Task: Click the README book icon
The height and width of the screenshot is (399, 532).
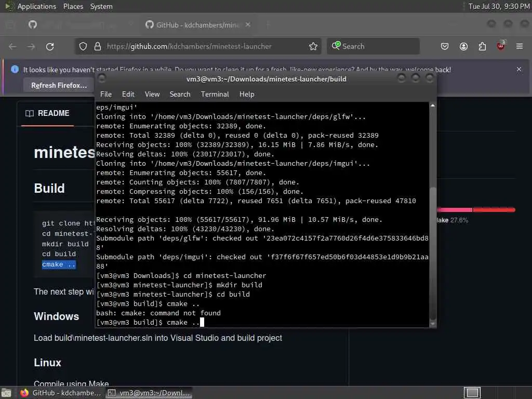Action: click(30, 113)
